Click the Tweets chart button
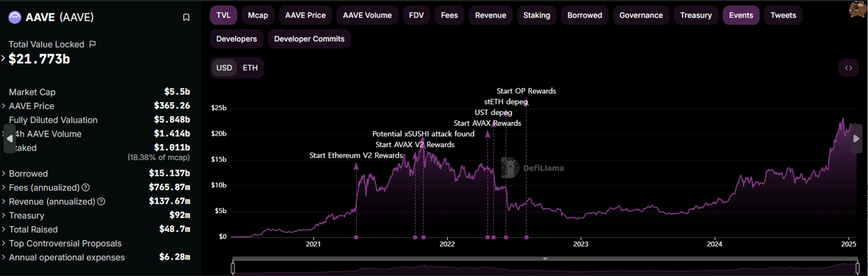 783,15
